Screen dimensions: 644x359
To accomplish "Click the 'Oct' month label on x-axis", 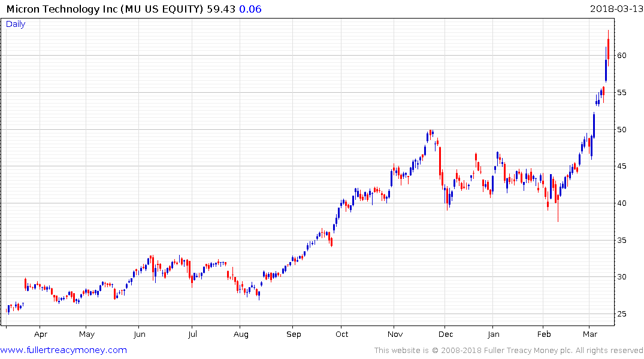I will tap(341, 334).
